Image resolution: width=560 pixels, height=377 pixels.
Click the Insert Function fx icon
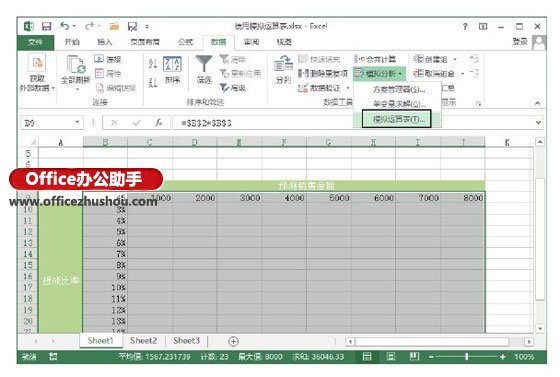(x=159, y=123)
